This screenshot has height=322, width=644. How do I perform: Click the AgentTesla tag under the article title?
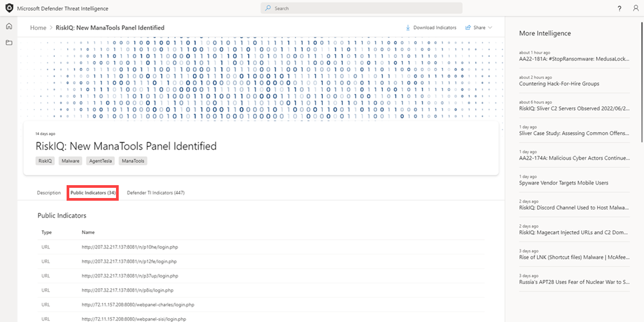pyautogui.click(x=100, y=160)
